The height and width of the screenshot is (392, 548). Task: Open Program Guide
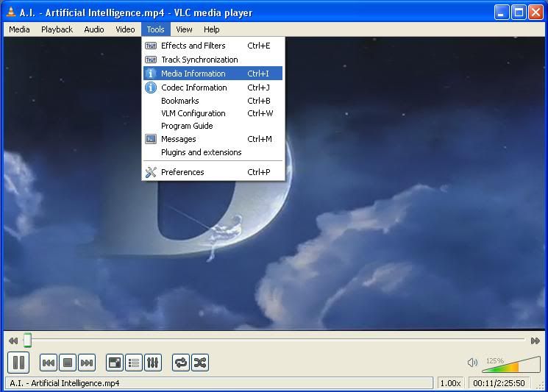point(213,126)
